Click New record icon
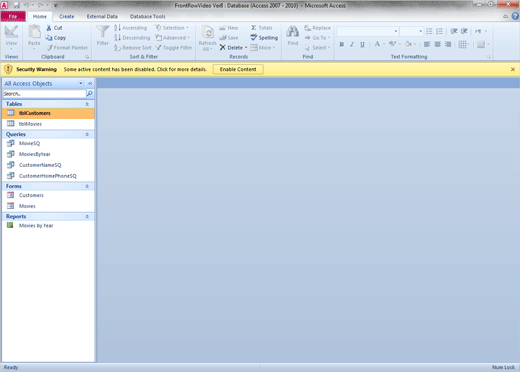520x372 pixels. coord(222,28)
